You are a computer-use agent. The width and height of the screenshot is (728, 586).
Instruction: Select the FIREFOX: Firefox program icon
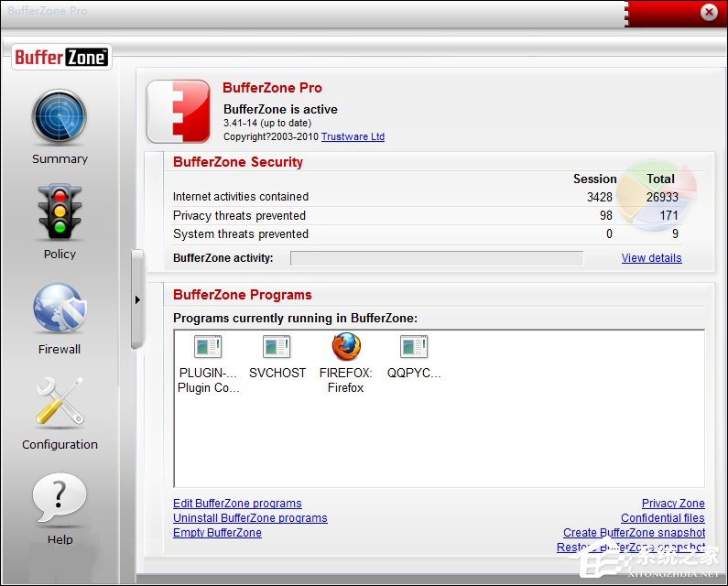(x=346, y=346)
